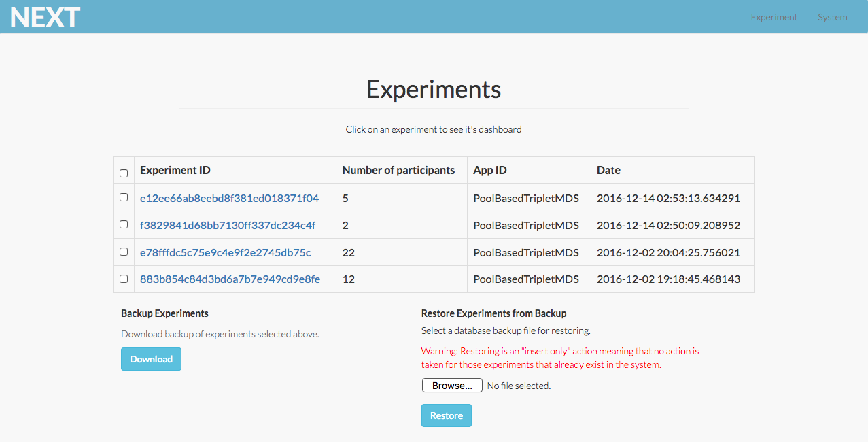The image size is (868, 442).
Task: Click experiment link 883b854c84d3bd6a7b7e949cd9e8fe
Action: point(230,279)
